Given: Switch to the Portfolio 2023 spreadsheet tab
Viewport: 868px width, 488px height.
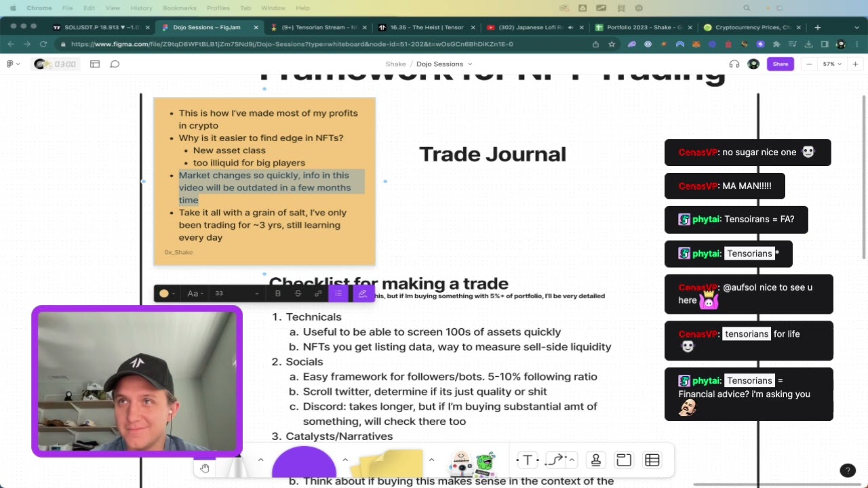Looking at the screenshot, I should tap(643, 27).
